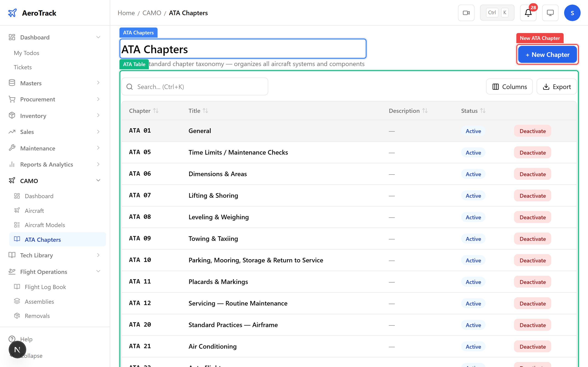588x367 pixels.
Task: Deactivate ATA 12 Servicing chapter
Action: pyautogui.click(x=532, y=303)
